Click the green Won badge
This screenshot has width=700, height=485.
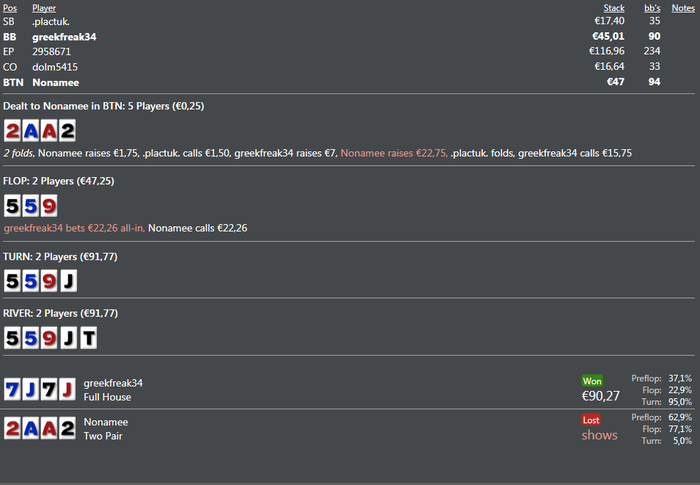[593, 381]
